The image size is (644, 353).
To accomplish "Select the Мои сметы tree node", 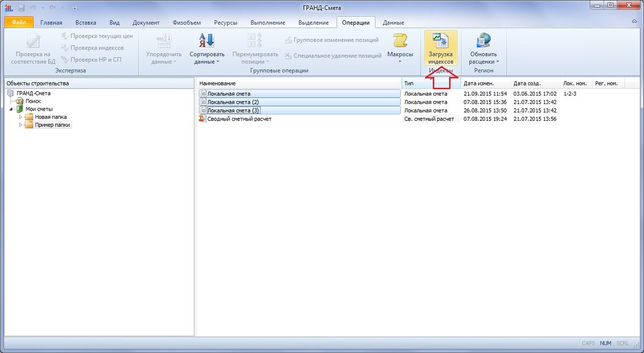I will click(x=39, y=109).
